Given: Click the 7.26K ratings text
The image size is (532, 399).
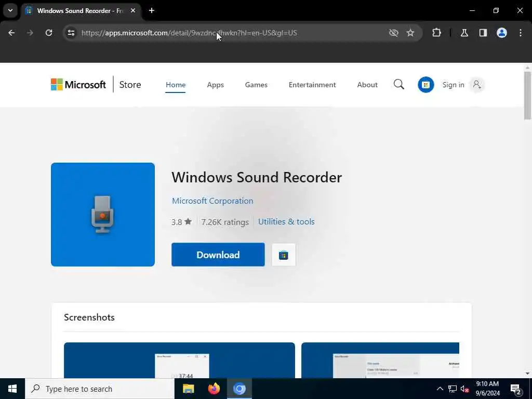Looking at the screenshot, I should (x=225, y=222).
